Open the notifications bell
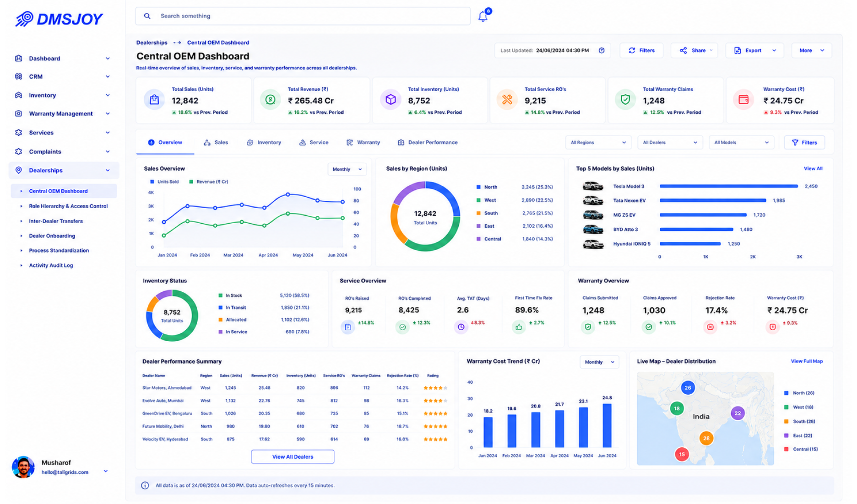The height and width of the screenshot is (504, 857). tap(483, 16)
